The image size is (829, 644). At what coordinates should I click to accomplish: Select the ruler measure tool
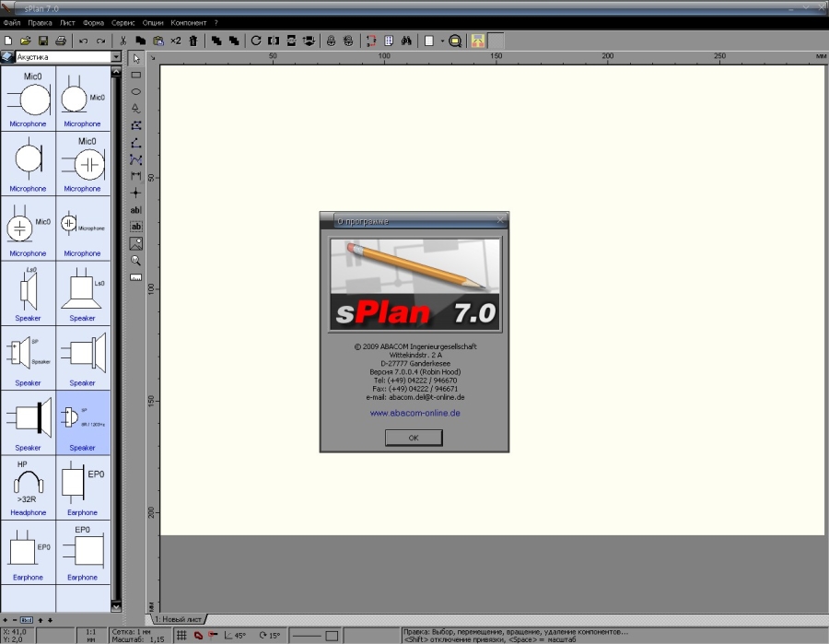pyautogui.click(x=136, y=277)
